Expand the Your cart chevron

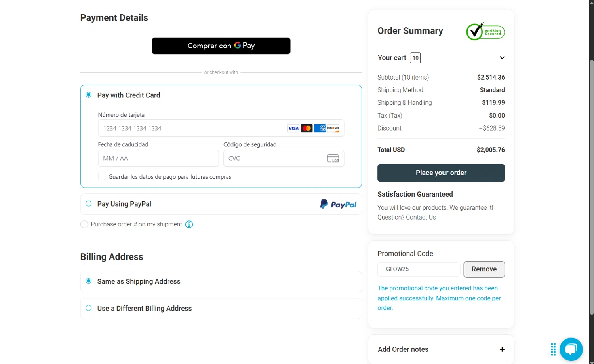[x=502, y=58]
